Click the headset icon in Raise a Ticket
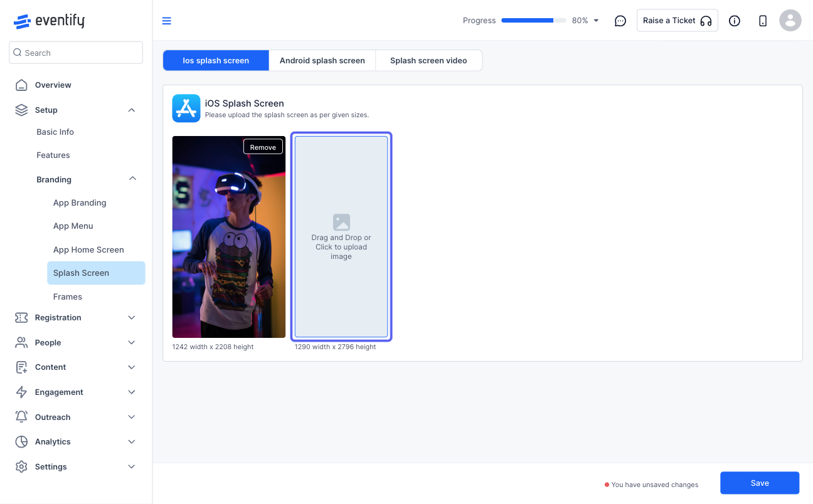813x504 pixels. click(x=706, y=21)
